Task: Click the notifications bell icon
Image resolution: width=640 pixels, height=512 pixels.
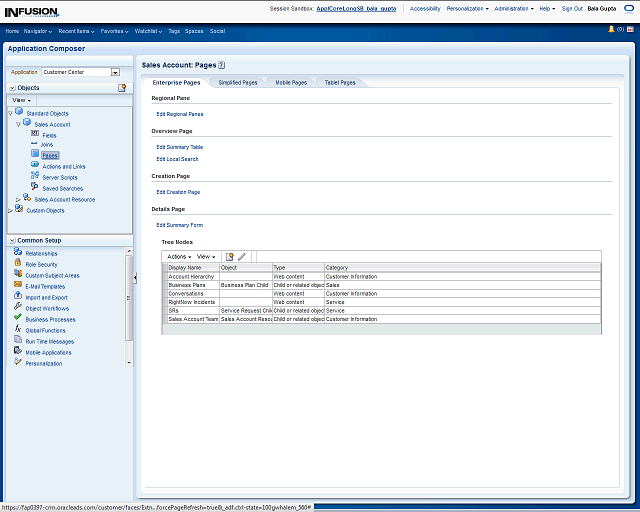Action: tap(610, 30)
